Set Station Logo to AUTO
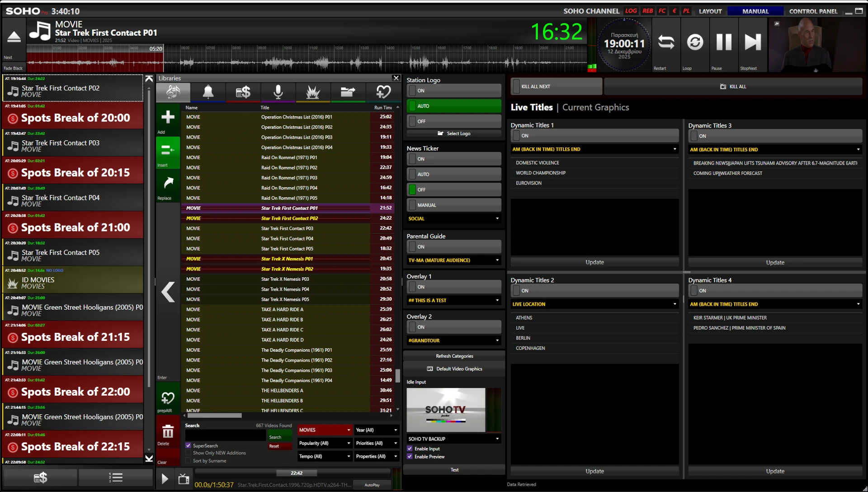 point(454,106)
